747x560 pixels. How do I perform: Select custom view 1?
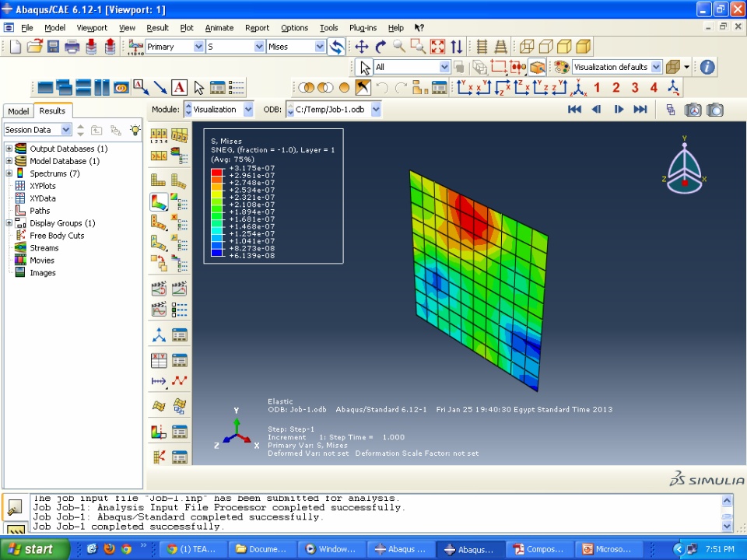coord(597,88)
